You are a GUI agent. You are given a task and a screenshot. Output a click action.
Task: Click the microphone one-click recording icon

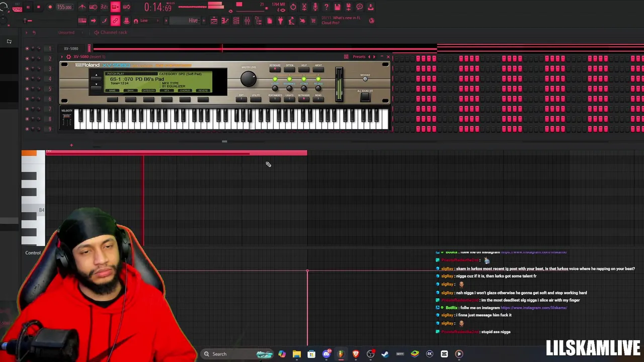pos(315,7)
